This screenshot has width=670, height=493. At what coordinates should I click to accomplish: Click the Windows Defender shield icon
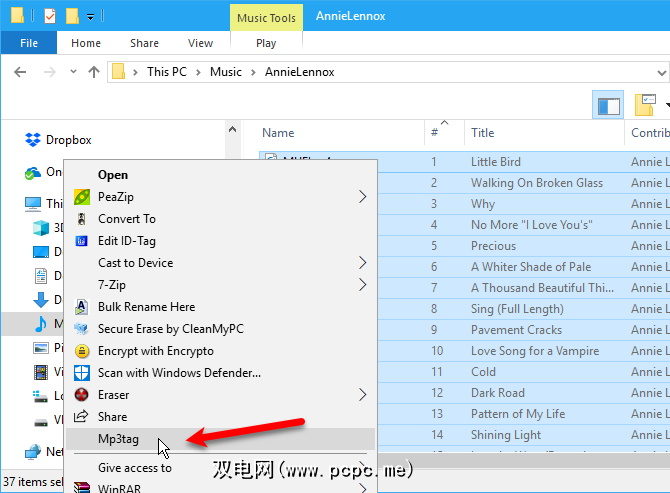[x=81, y=373]
